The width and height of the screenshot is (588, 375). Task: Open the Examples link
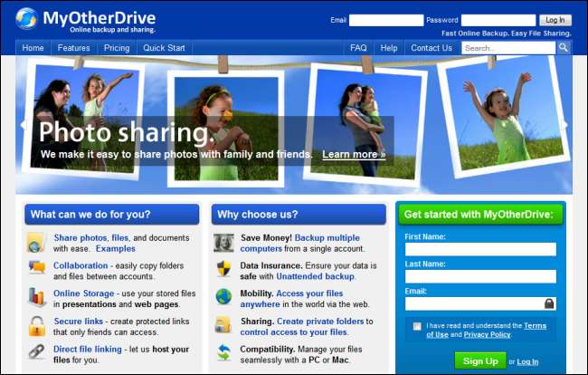116,249
